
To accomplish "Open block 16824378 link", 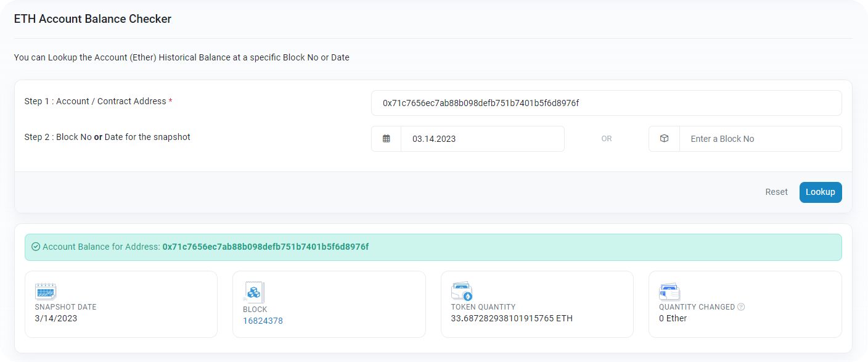I will (263, 321).
